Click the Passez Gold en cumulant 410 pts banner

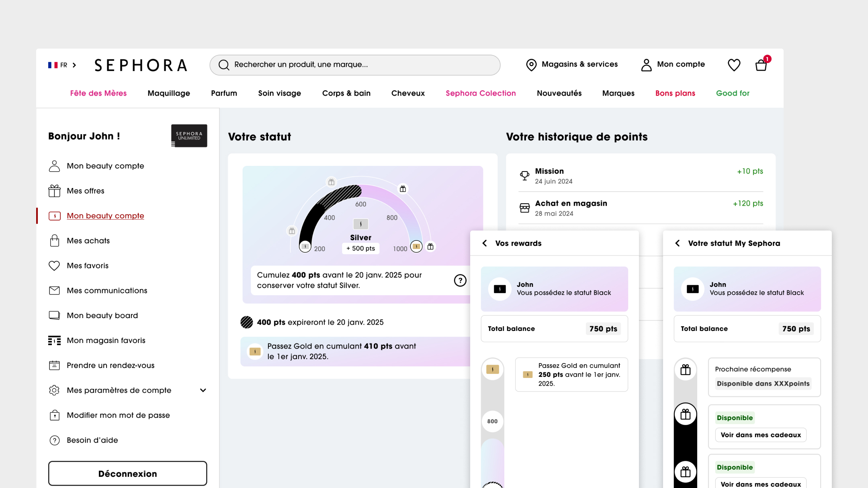click(x=355, y=351)
